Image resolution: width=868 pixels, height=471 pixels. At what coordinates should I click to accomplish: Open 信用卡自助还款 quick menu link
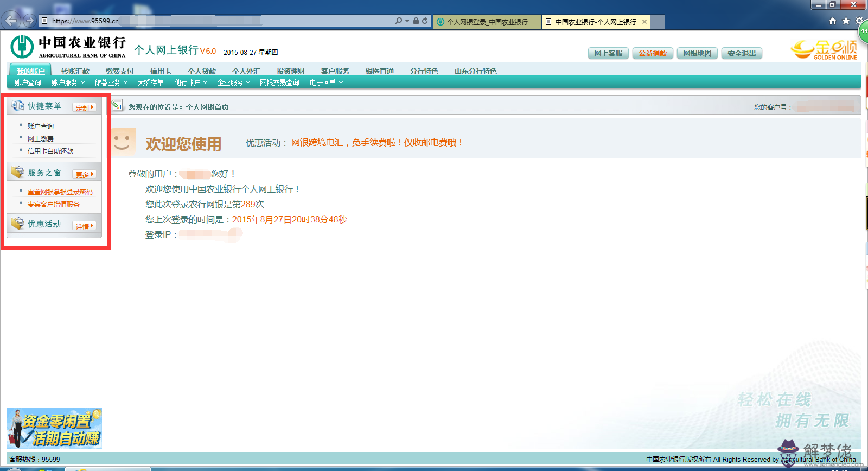click(x=50, y=151)
